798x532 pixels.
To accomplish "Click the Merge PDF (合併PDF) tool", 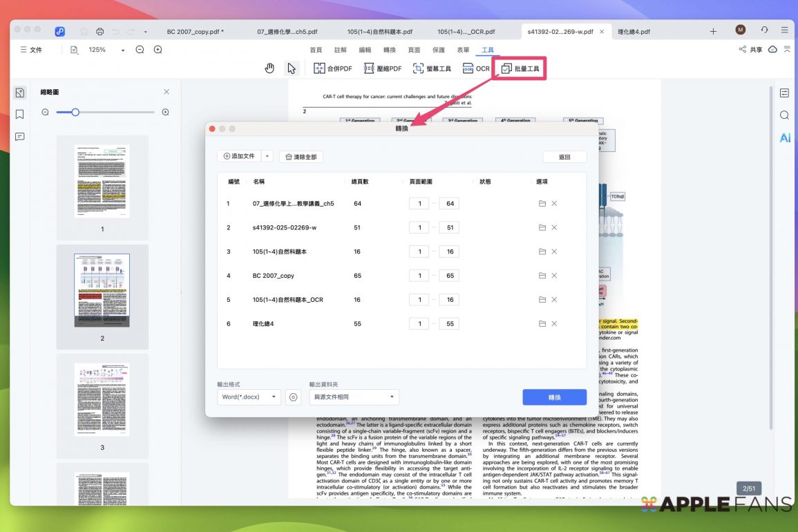I will 333,68.
